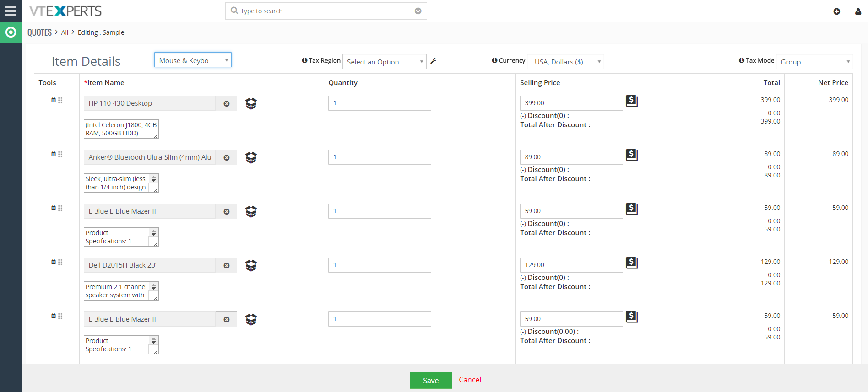The image size is (868, 392).
Task: Open the All breadcrumb link
Action: click(65, 32)
